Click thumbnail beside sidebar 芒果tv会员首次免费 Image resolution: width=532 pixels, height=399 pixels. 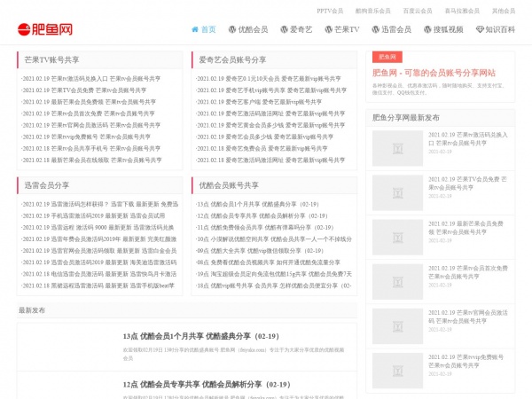[397, 282]
